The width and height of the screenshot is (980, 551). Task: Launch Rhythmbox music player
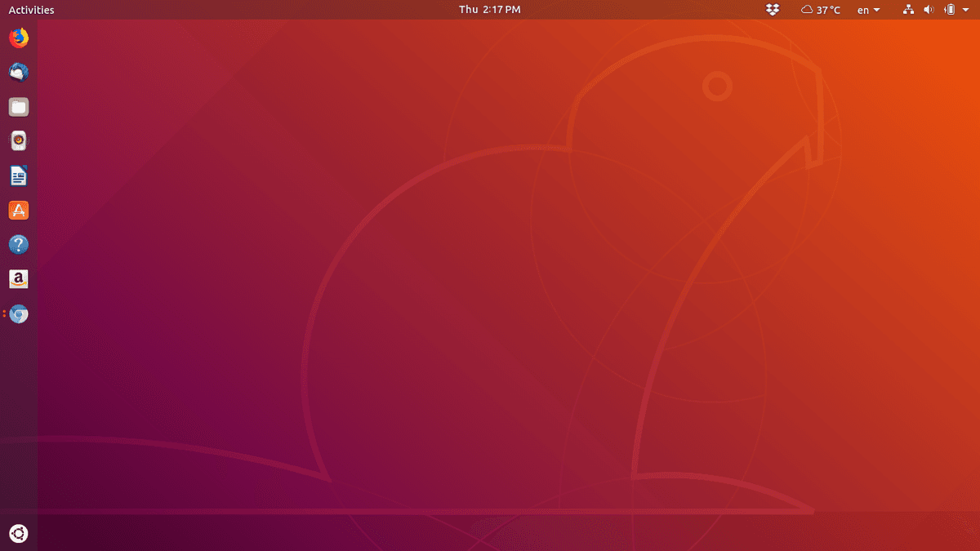click(19, 141)
